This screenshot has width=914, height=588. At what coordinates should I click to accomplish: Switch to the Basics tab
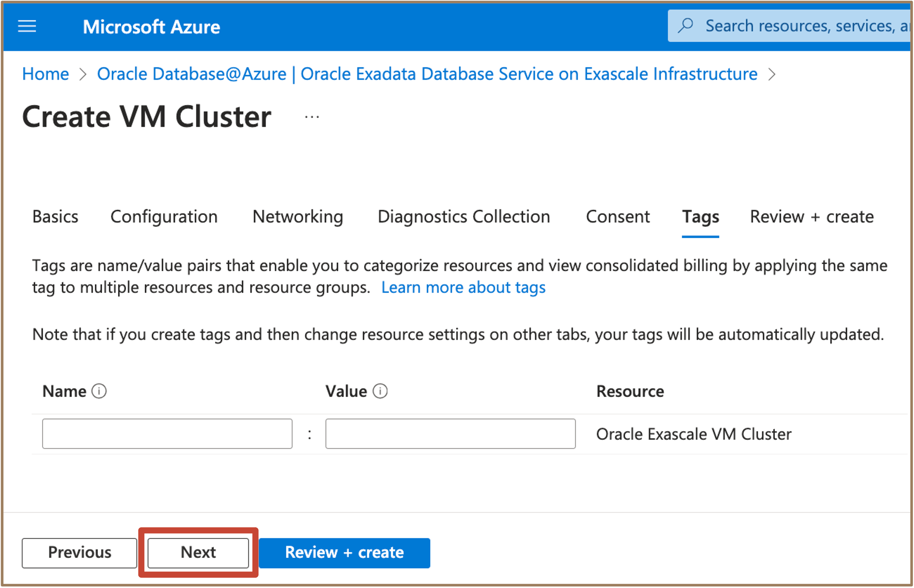click(55, 217)
